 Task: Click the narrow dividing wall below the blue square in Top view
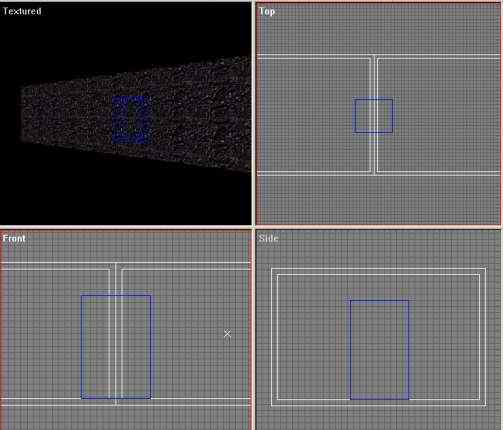(x=374, y=153)
